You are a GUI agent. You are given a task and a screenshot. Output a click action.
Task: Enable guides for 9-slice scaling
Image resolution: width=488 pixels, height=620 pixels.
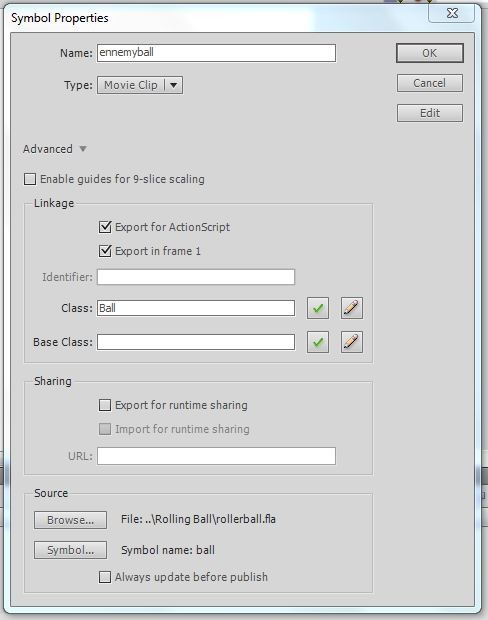pyautogui.click(x=30, y=179)
